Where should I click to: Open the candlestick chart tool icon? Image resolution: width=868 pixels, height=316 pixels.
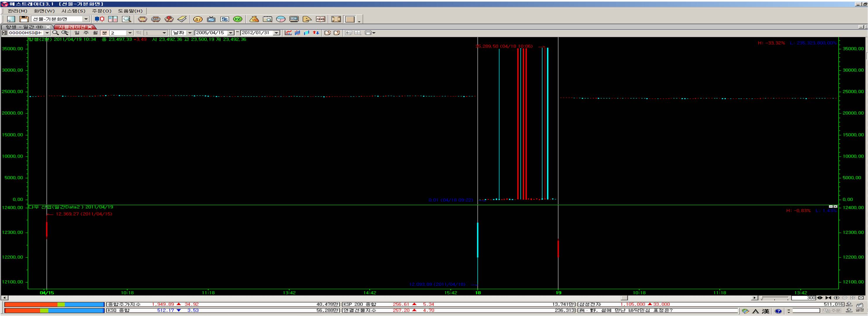point(100,19)
